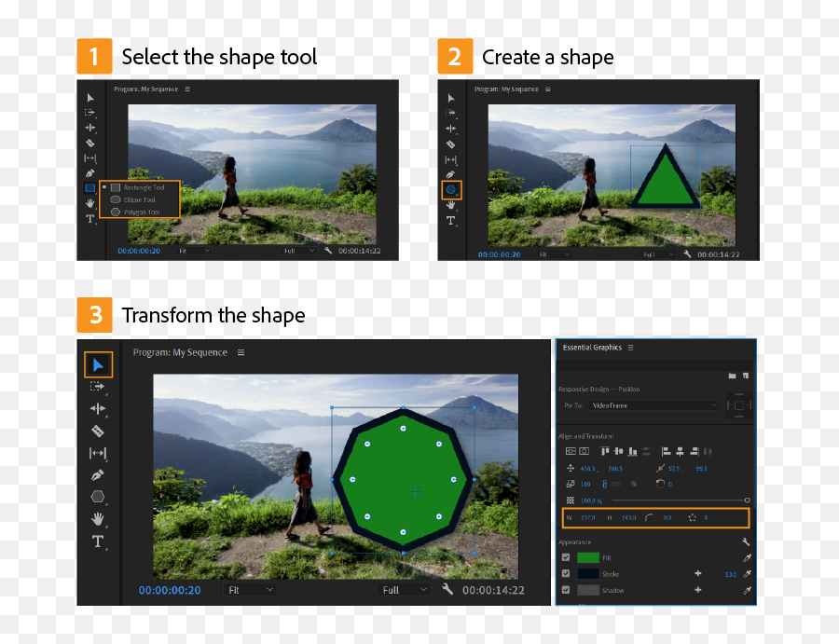Disable the Shadow checkbox
This screenshot has width=839, height=644.
[x=566, y=589]
